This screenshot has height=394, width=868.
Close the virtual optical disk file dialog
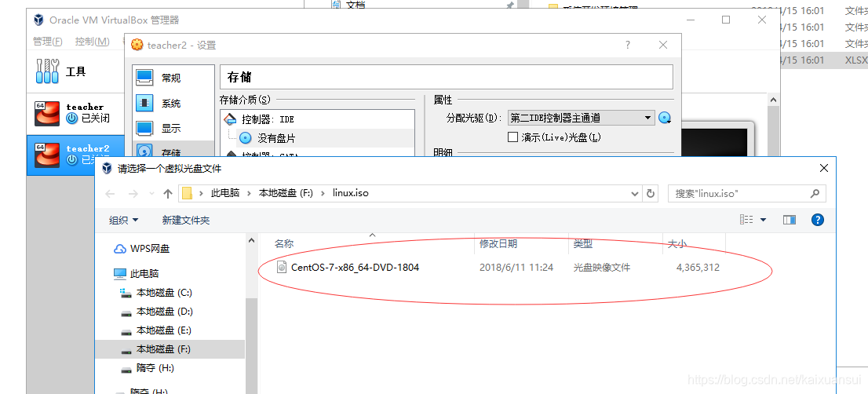pyautogui.click(x=824, y=168)
